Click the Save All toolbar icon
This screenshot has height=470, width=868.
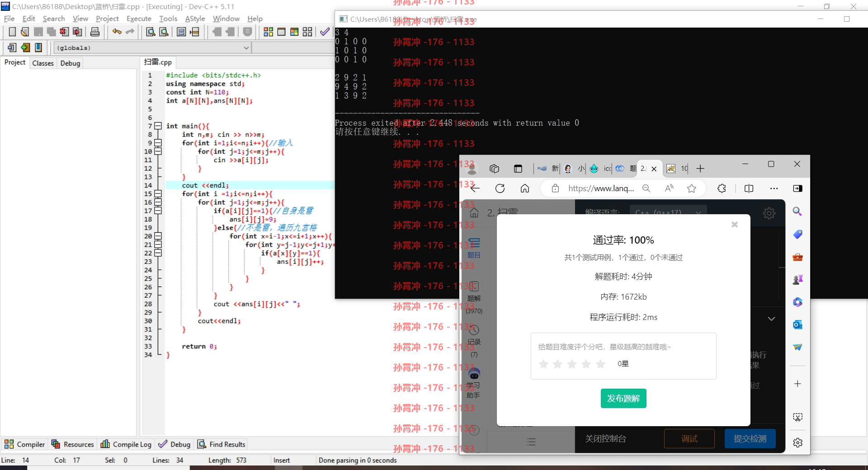click(51, 32)
